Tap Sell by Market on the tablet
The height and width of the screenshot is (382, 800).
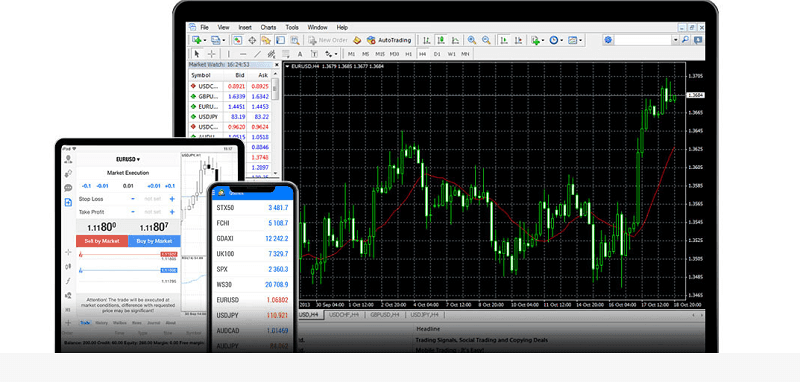point(102,241)
